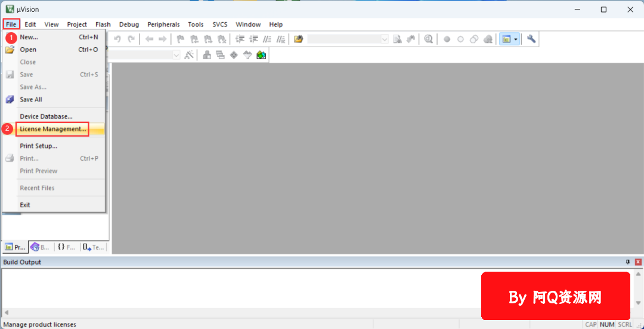Image resolution: width=644 pixels, height=329 pixels.
Task: Open the Project menu
Action: [x=77, y=24]
